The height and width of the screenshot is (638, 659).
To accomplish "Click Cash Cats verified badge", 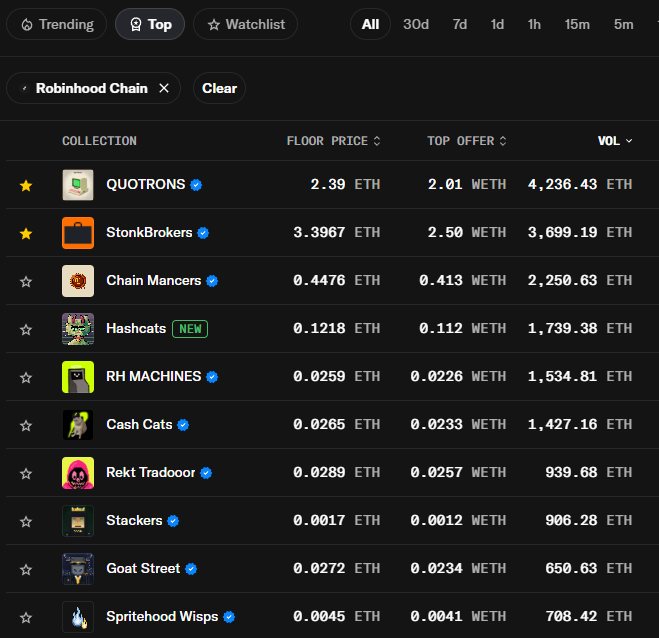I will click(x=183, y=425).
